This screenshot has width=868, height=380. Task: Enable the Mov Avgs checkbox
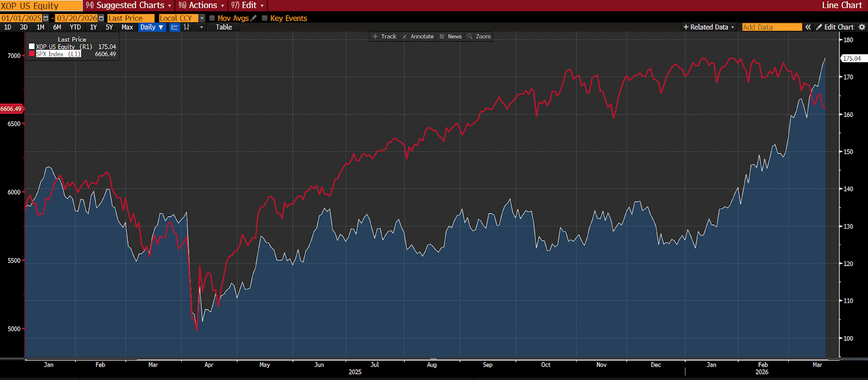pos(212,18)
